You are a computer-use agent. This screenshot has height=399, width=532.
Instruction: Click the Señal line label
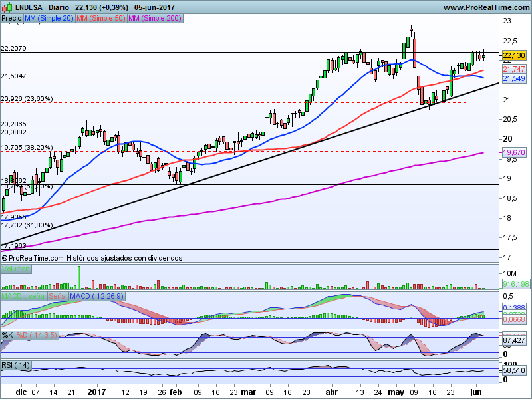(58, 295)
